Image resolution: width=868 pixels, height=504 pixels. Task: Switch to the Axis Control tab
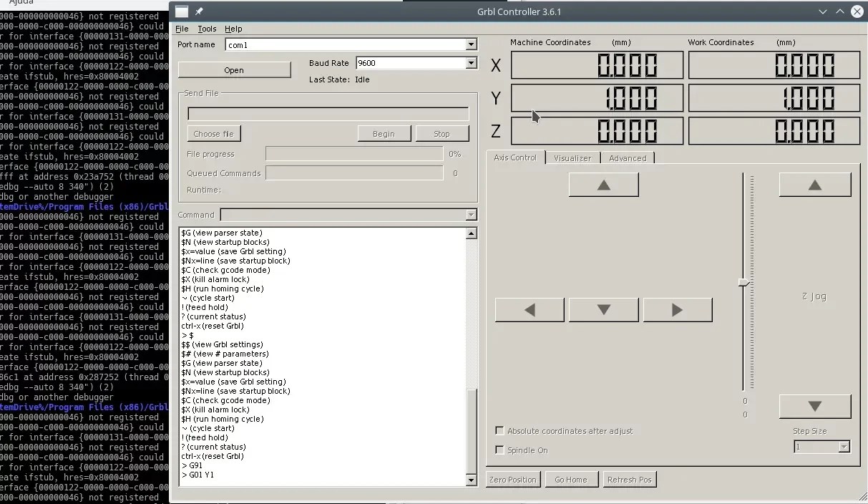515,157
